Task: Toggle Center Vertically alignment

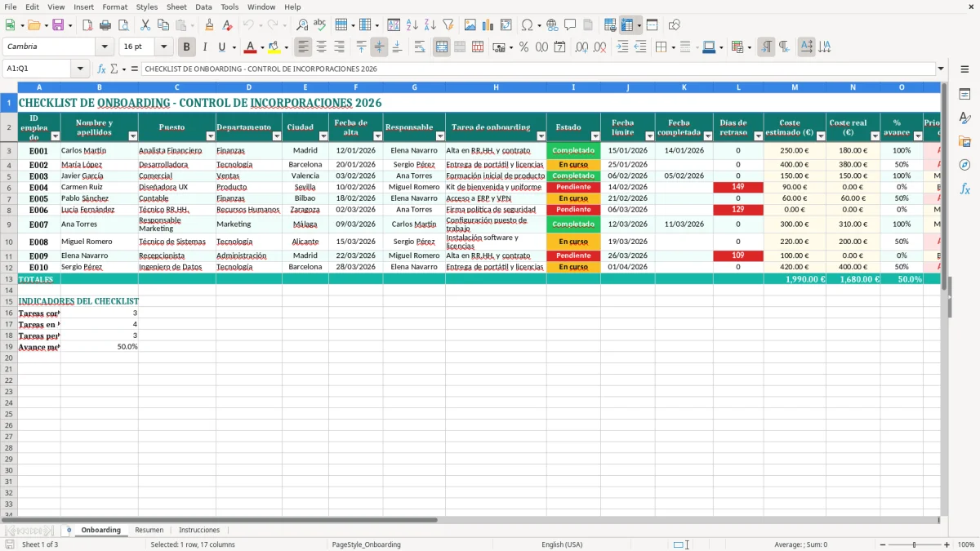Action: [x=379, y=47]
